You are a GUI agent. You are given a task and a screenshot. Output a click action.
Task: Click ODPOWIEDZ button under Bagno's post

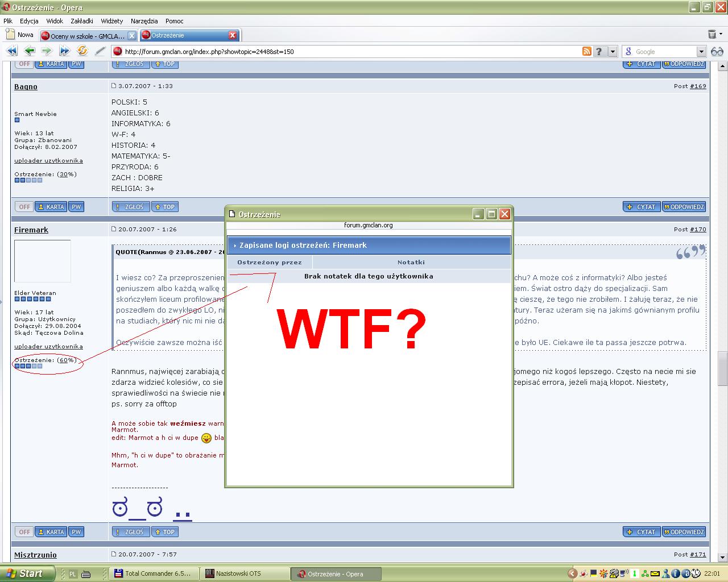(x=684, y=207)
